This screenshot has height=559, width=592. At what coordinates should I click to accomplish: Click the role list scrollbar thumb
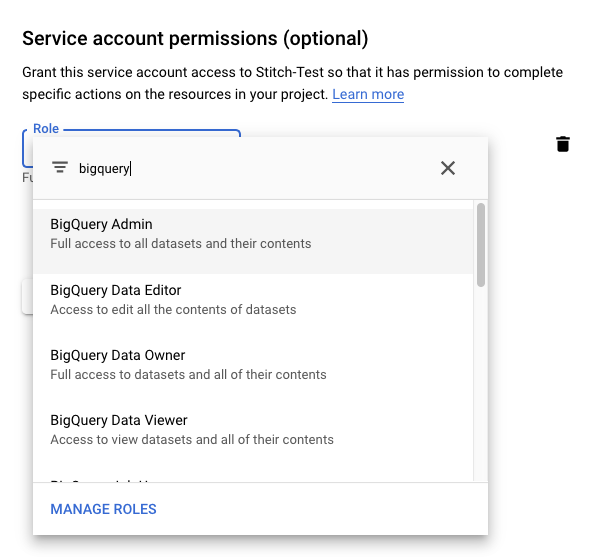coord(481,245)
